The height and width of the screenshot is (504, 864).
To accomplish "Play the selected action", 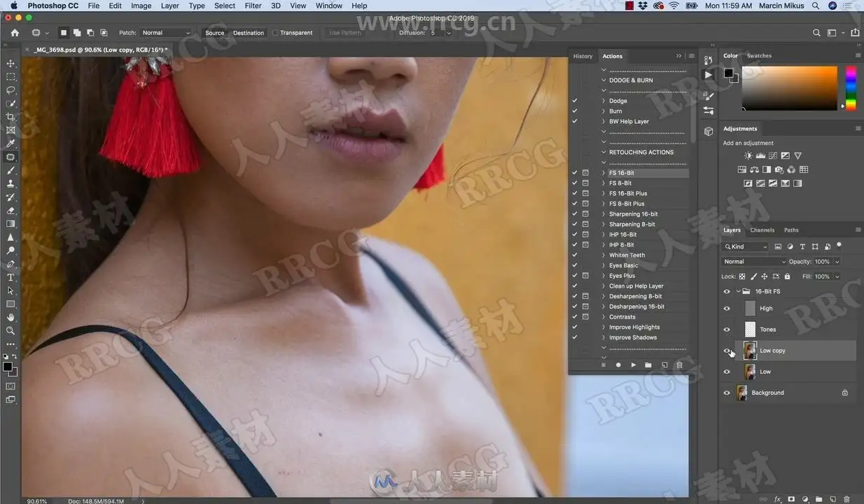I will [633, 365].
